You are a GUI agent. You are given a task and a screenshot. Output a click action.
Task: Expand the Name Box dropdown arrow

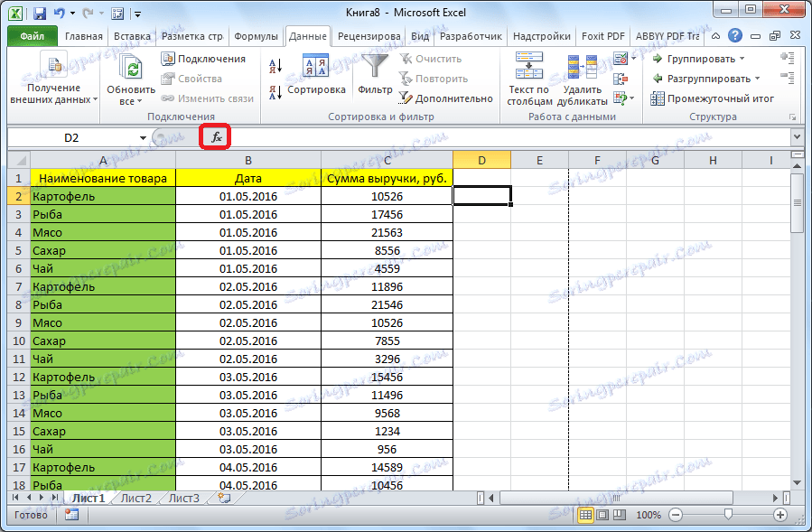point(143,138)
